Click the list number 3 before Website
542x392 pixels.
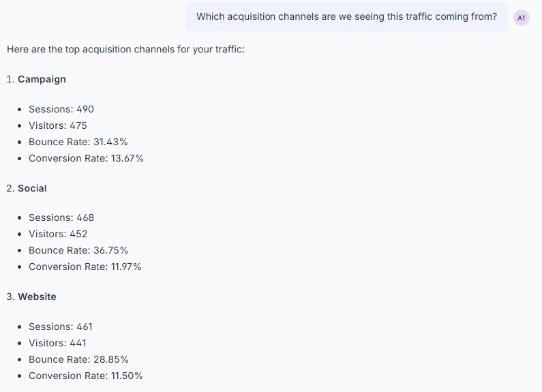point(10,297)
